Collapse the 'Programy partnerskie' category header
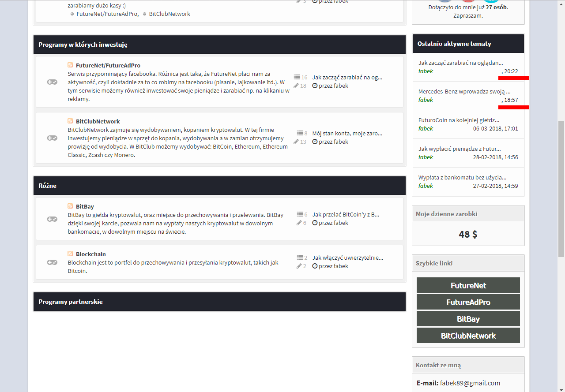The width and height of the screenshot is (565, 392). (219, 302)
